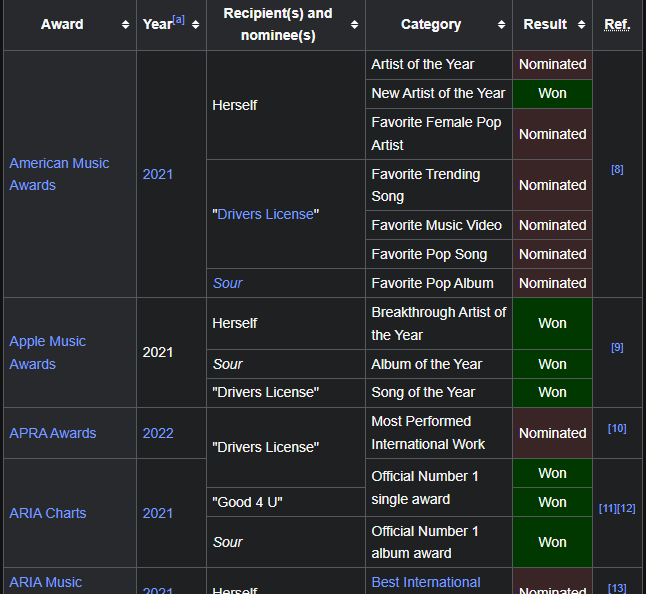Open the American Music Awards link
Image resolution: width=646 pixels, height=594 pixels.
(59, 174)
